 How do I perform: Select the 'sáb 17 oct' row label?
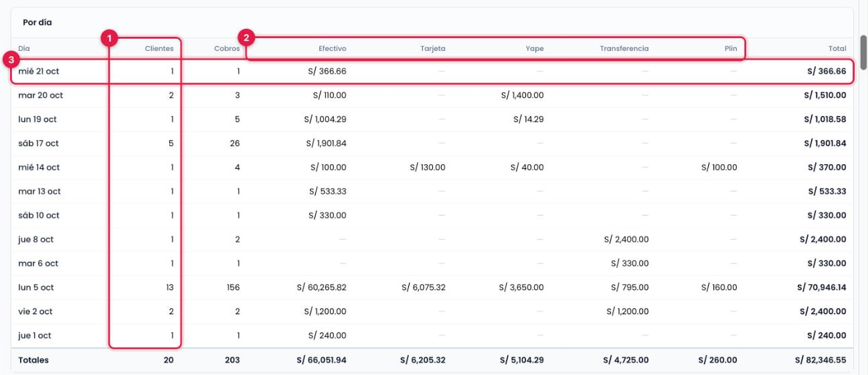pos(39,143)
